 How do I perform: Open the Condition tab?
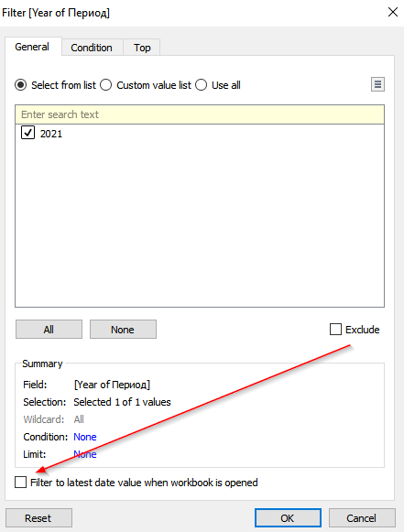point(92,48)
